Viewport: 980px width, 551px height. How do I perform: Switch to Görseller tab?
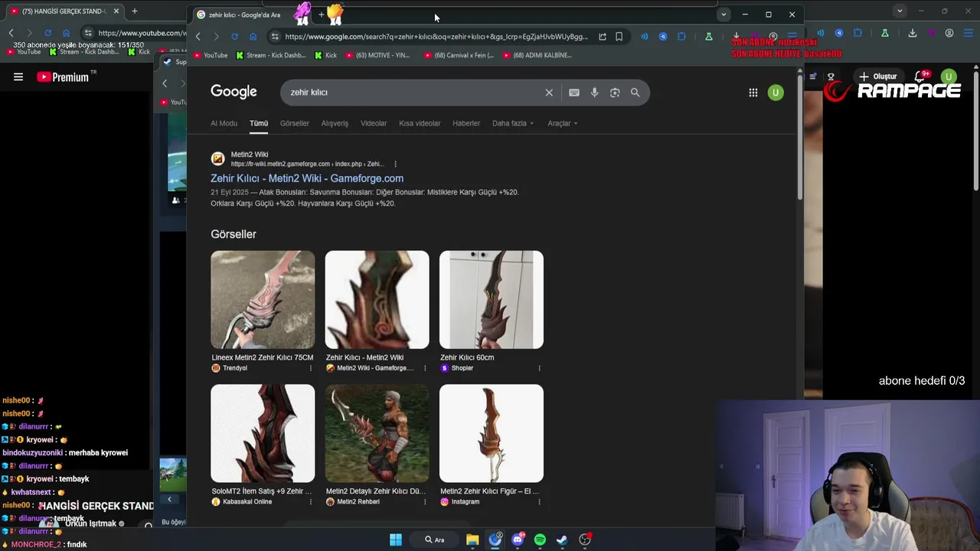click(295, 123)
